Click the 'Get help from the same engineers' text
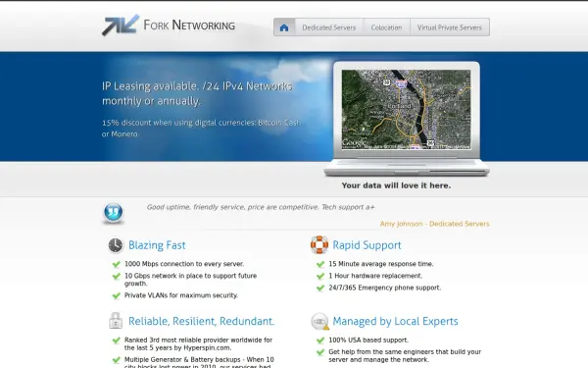The image size is (588, 368). (x=405, y=355)
